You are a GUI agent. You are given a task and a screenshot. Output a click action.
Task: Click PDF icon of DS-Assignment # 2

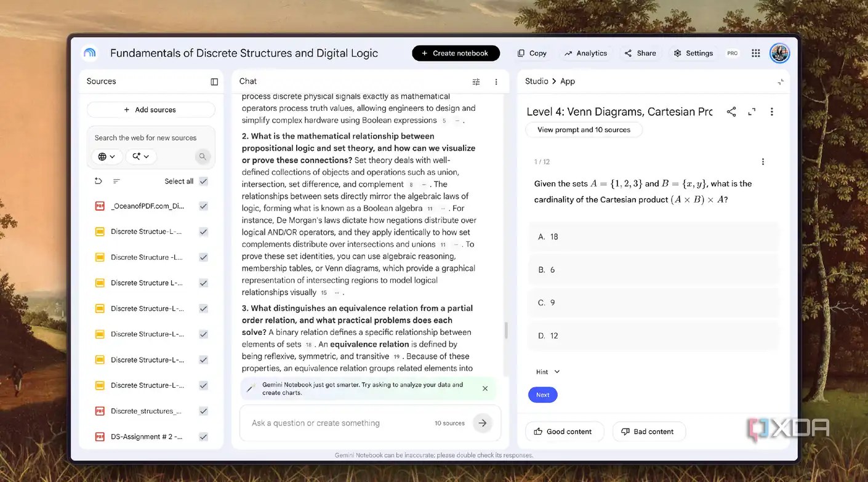[100, 436]
